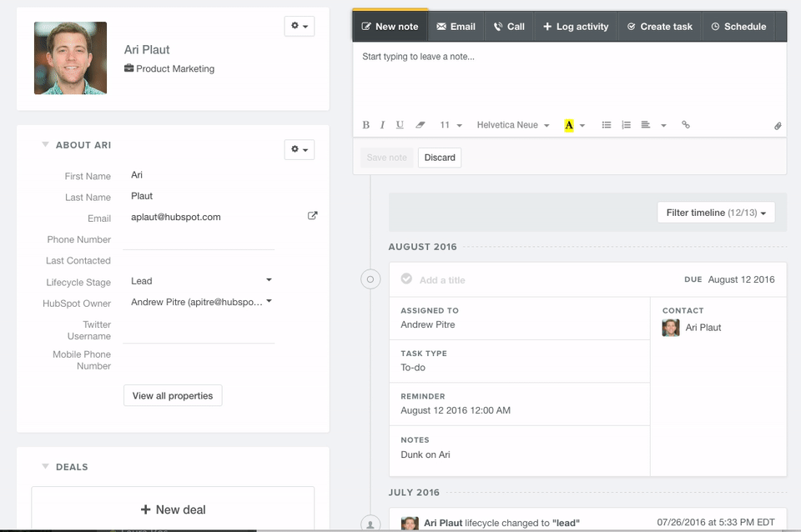The width and height of the screenshot is (801, 532).
Task: Mark the task complete with checkmark
Action: coord(406,279)
